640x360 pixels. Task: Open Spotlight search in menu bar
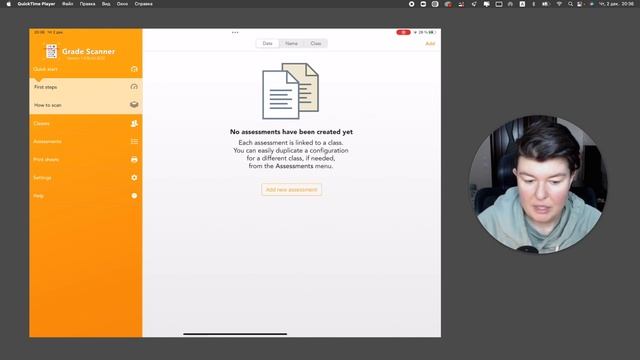click(570, 4)
